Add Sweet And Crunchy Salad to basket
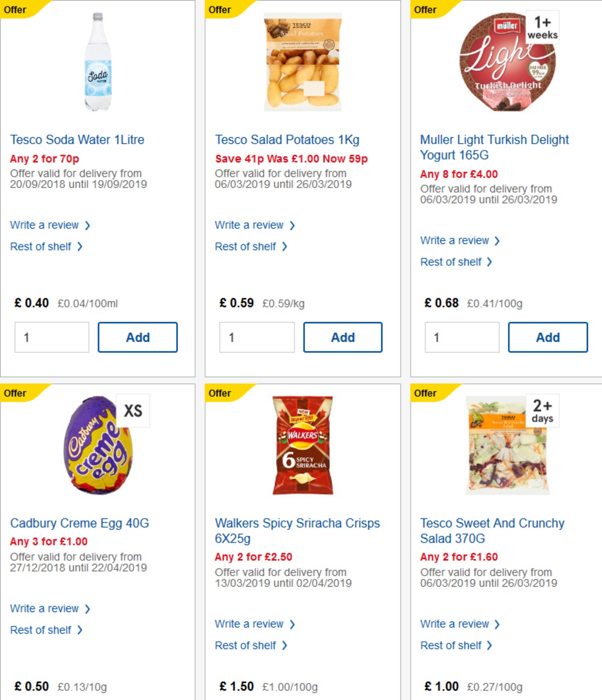 point(548,698)
